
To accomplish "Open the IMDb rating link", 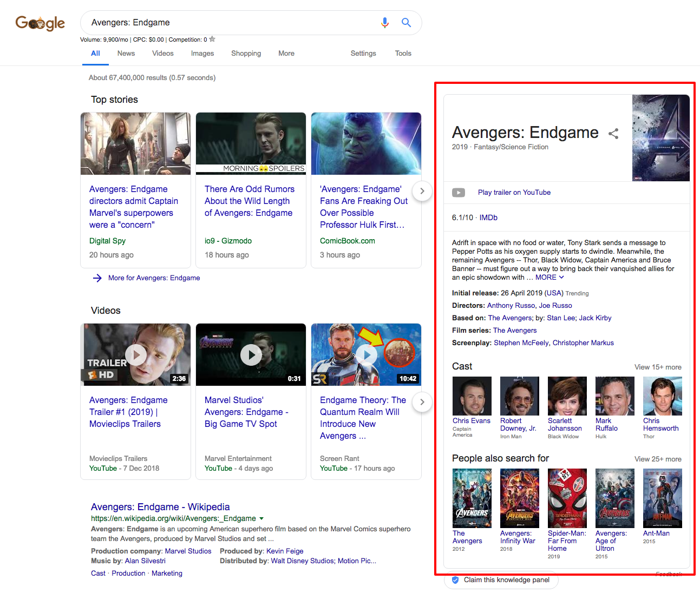I will tap(488, 218).
